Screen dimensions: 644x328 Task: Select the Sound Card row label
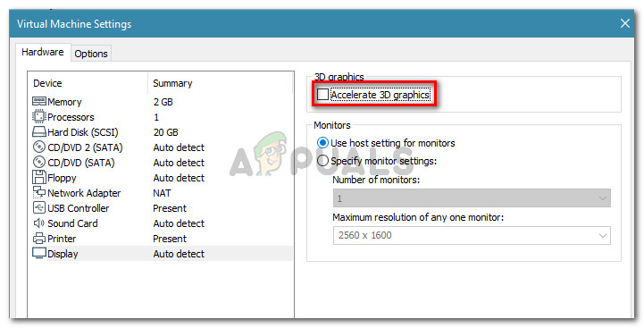(72, 223)
